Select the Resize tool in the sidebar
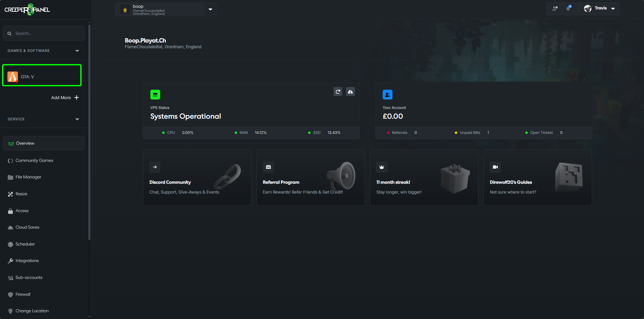The image size is (644, 319). click(21, 194)
